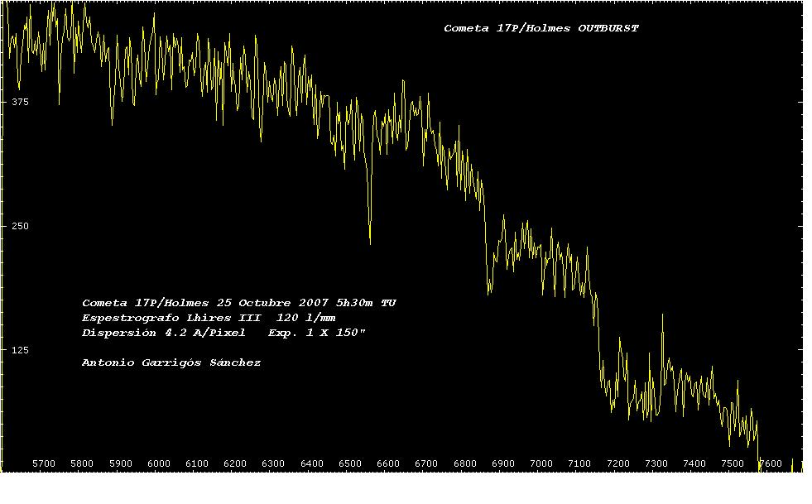Click the x-axis label 7000
Viewport: 812px width, 504px height.
coord(541,463)
